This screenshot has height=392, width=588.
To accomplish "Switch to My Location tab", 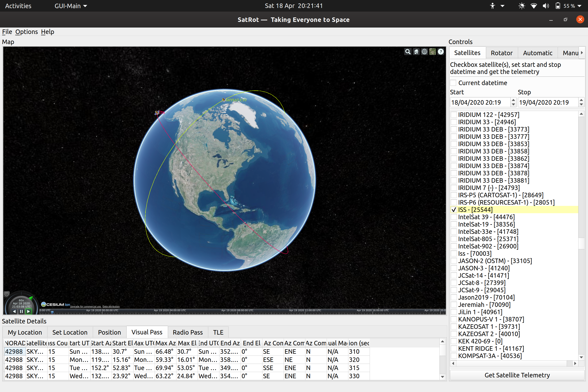I will [25, 332].
